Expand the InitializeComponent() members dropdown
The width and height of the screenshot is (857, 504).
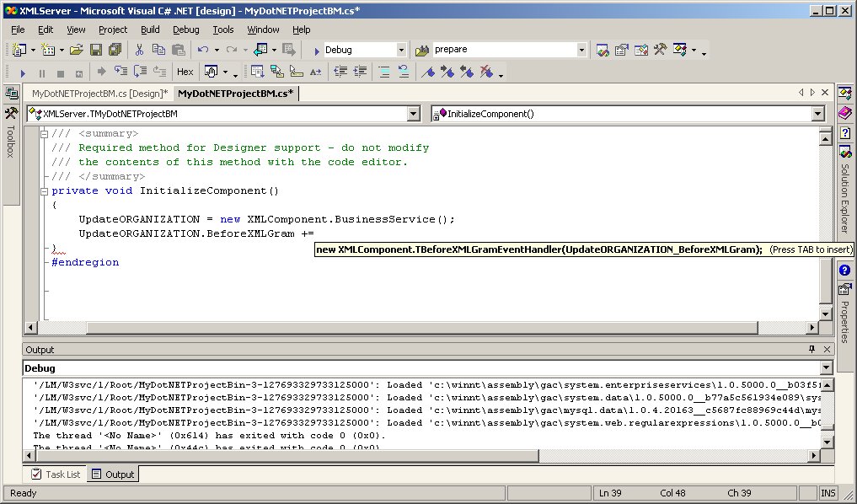tap(817, 114)
